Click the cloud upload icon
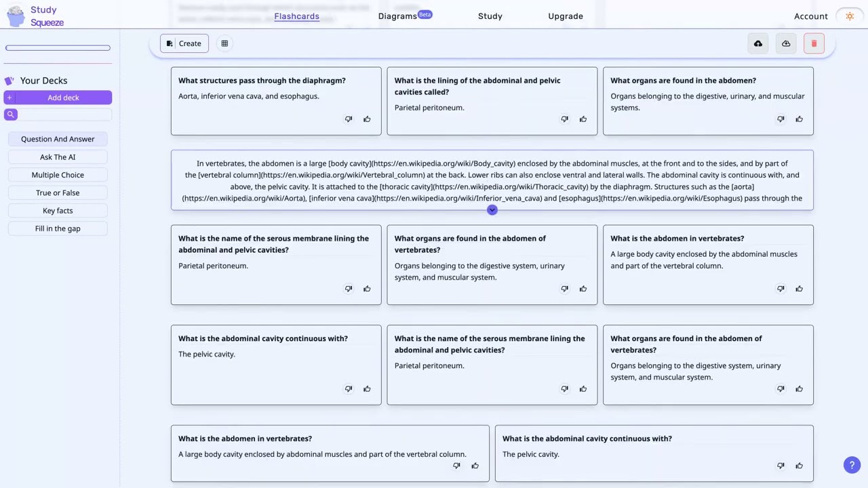Viewport: 868px width, 488px height. click(758, 43)
